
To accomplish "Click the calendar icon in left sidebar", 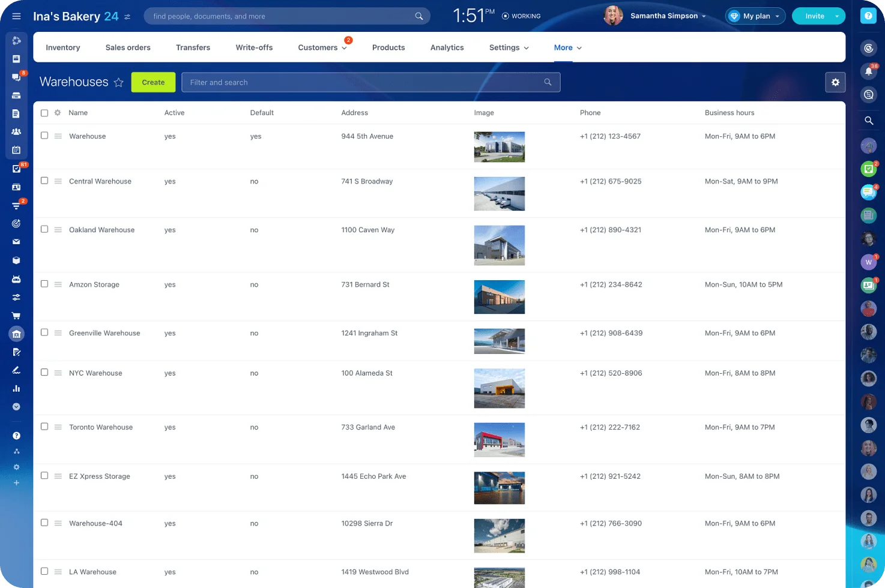I will click(x=16, y=150).
